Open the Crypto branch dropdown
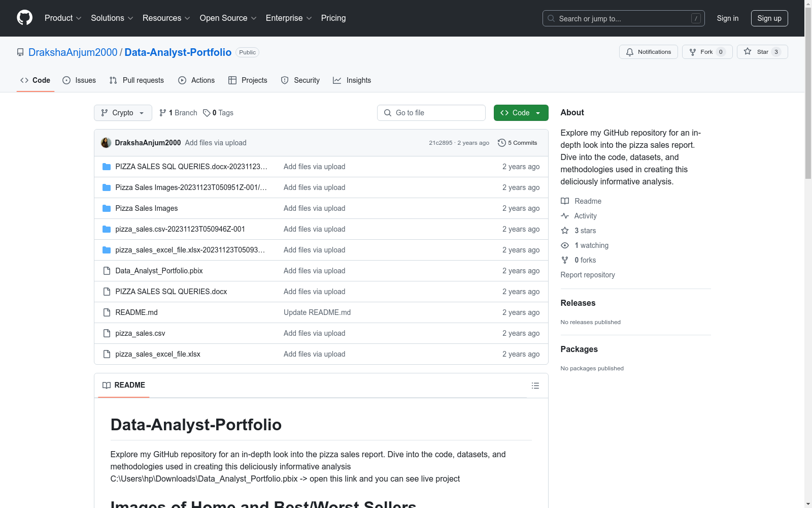 coord(123,113)
